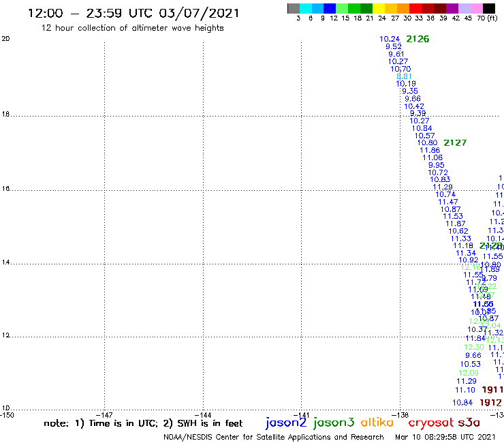
Task: Click the longitude axis label -147
Action: tap(104, 415)
